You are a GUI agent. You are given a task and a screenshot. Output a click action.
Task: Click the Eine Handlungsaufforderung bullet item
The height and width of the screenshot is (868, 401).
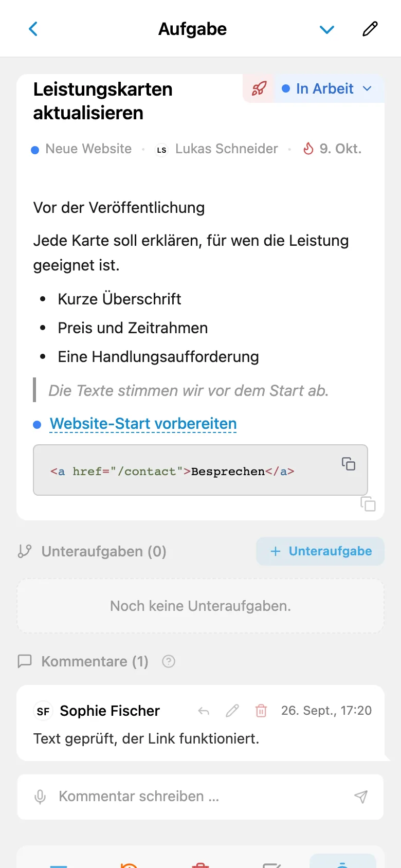158,357
